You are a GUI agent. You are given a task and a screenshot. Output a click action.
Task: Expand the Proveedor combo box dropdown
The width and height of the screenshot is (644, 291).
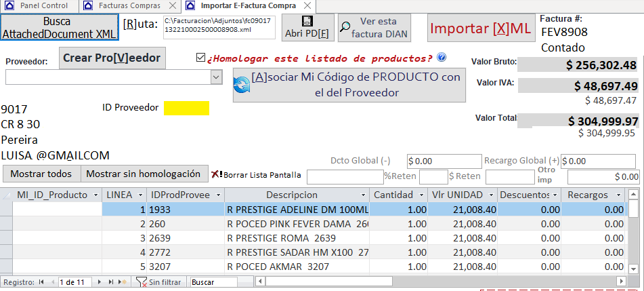pyautogui.click(x=216, y=78)
